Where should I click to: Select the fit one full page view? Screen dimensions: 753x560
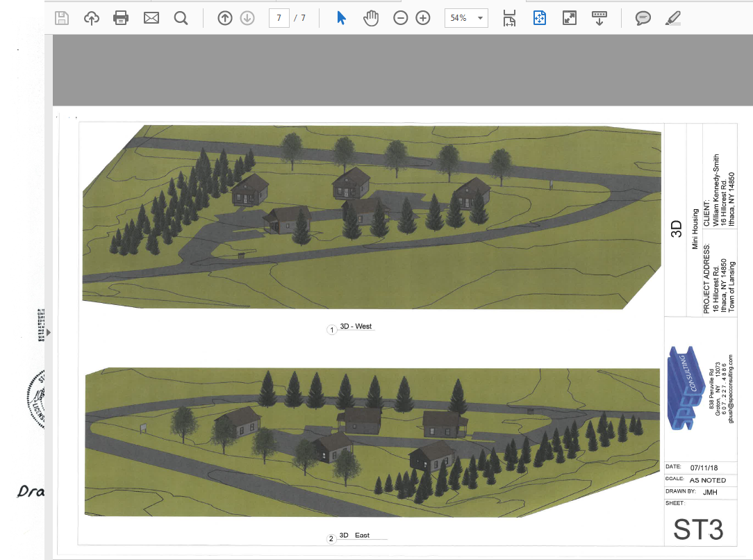(x=540, y=18)
